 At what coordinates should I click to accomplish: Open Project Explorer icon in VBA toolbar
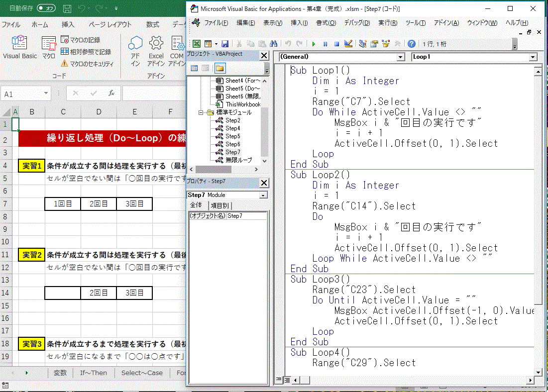pos(363,44)
